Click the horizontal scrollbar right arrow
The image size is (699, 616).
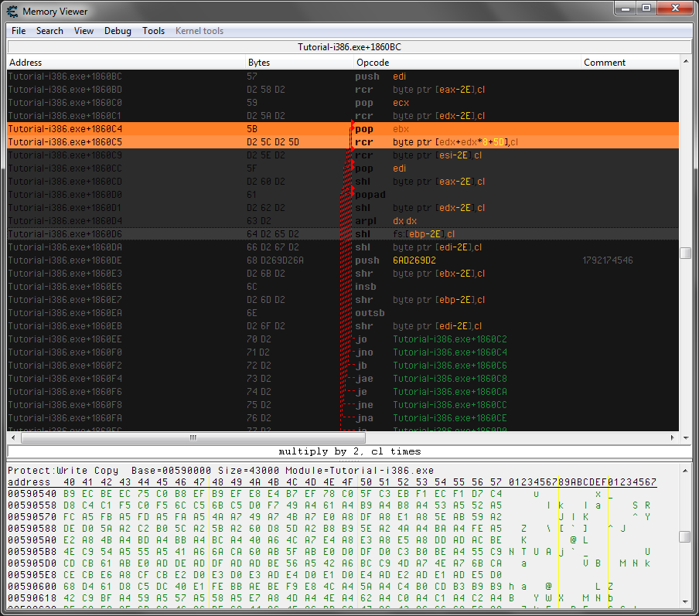point(672,437)
